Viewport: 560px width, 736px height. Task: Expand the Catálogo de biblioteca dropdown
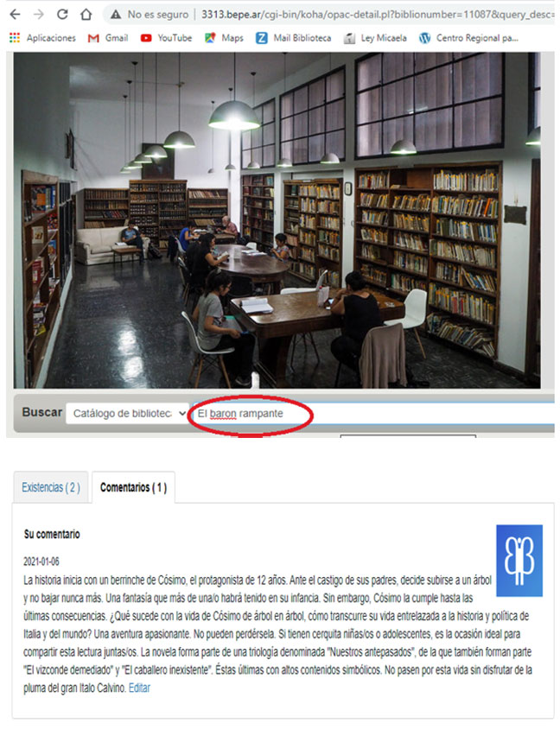click(127, 414)
